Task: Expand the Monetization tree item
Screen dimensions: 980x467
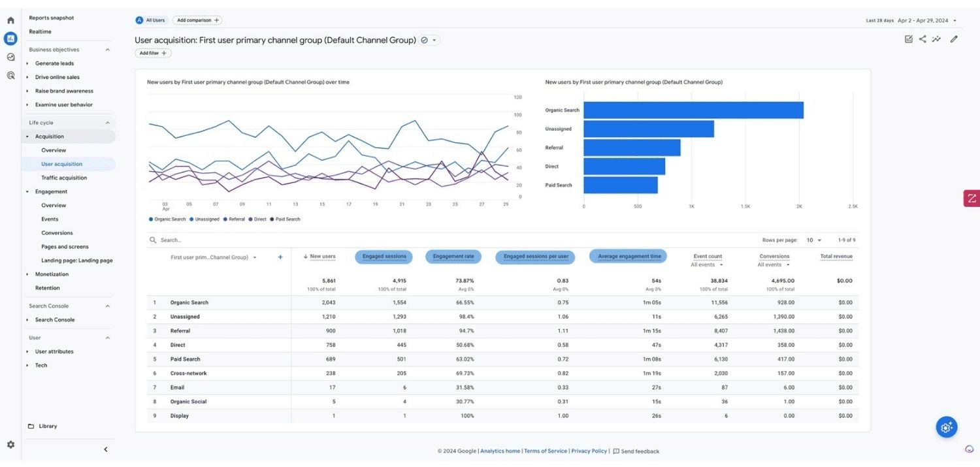Action: tap(27, 274)
